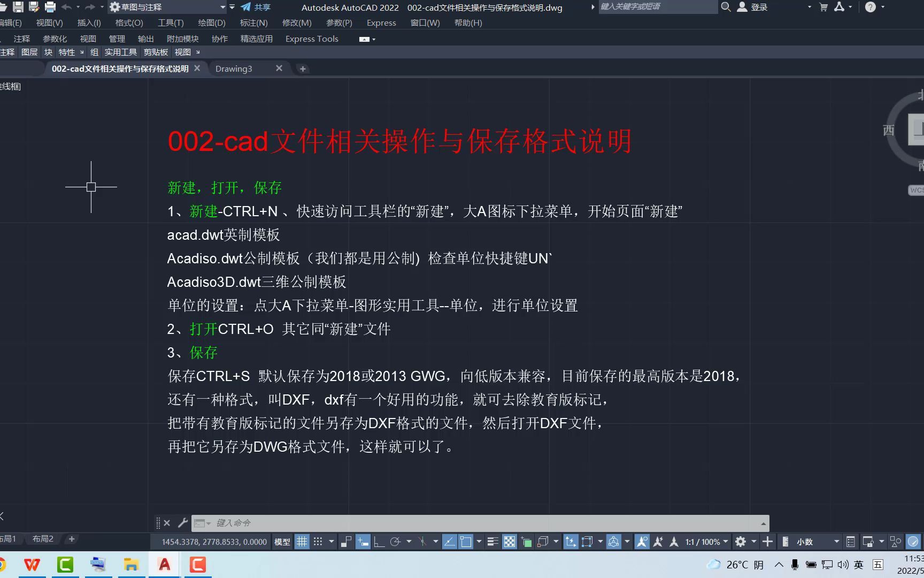Open the 草图与注释 workspace dropdown
Screen dimensions: 924x578
(167, 7)
